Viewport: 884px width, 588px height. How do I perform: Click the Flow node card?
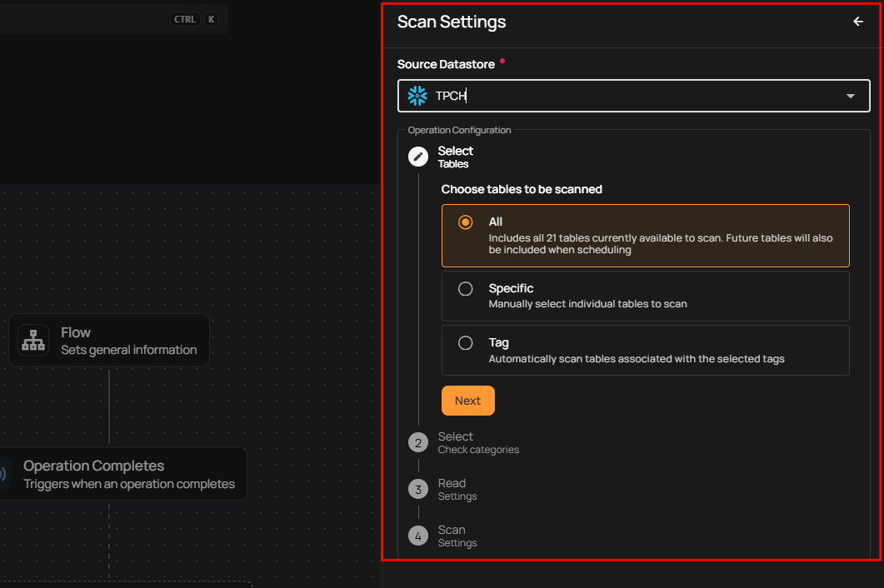coord(125,340)
